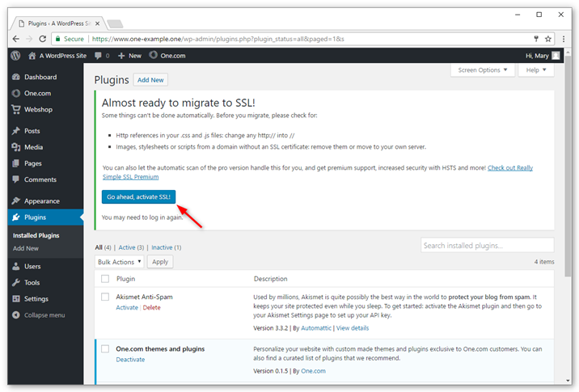The image size is (579, 392).
Task: Click the WordPress logo in admin bar
Action: click(15, 56)
